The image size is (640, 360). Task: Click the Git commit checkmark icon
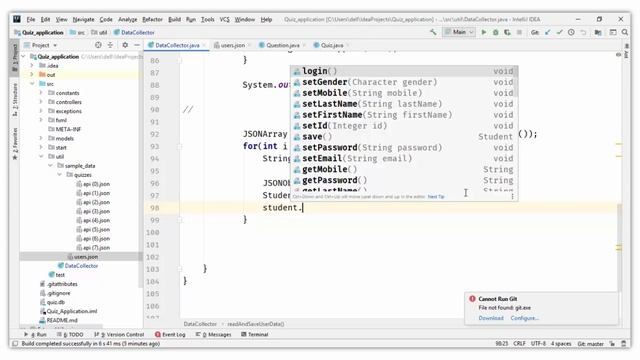[559, 32]
